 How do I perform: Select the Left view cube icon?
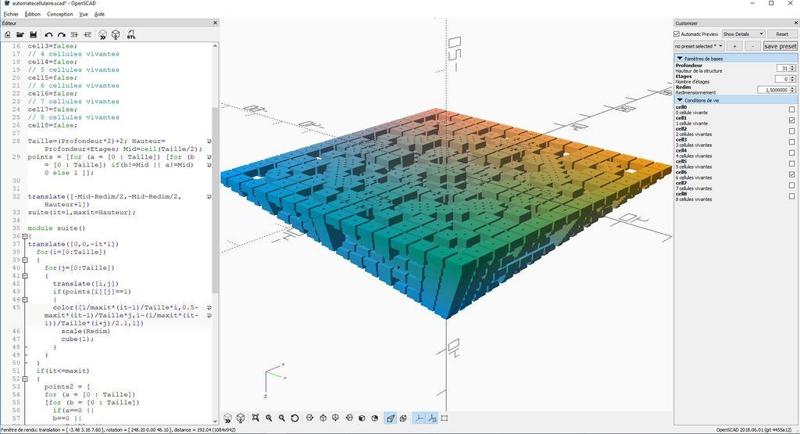click(x=349, y=418)
